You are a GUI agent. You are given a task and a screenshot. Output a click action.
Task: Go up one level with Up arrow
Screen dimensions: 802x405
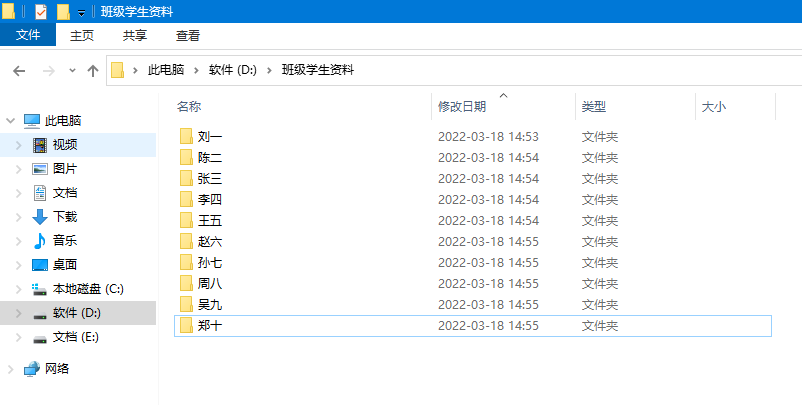(93, 71)
